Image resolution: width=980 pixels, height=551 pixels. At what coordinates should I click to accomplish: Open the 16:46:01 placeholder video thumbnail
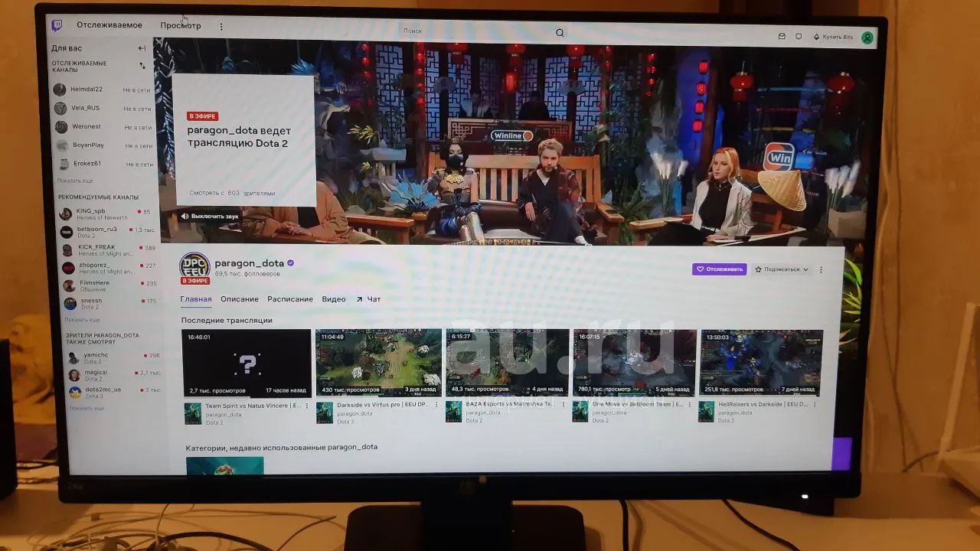pyautogui.click(x=247, y=364)
